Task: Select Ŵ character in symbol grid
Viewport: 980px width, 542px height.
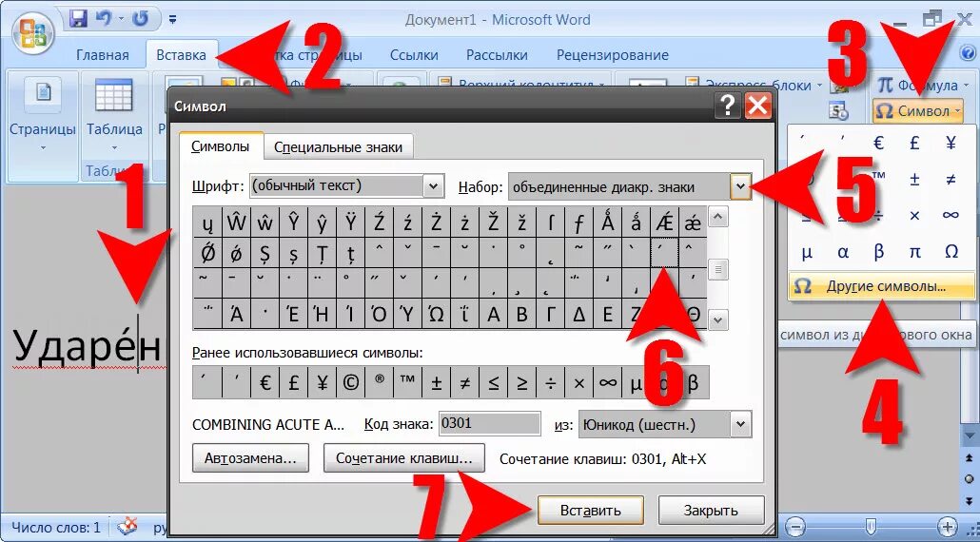Action: [x=236, y=222]
